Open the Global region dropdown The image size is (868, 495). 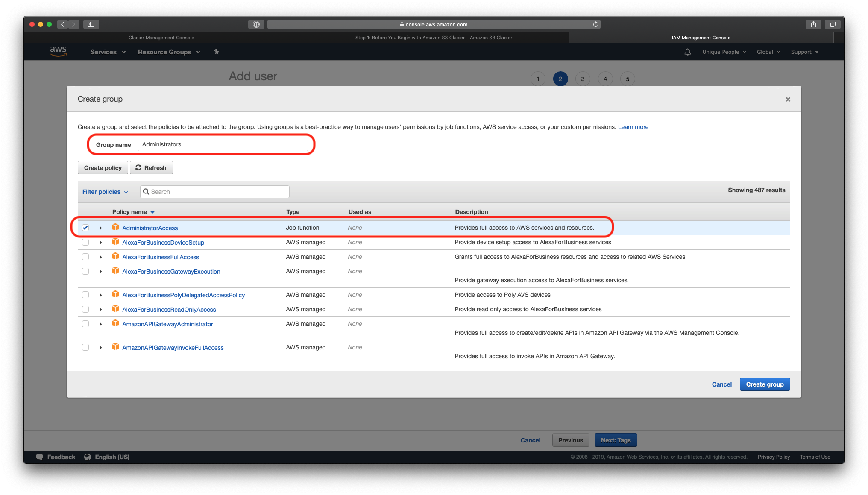(x=768, y=52)
